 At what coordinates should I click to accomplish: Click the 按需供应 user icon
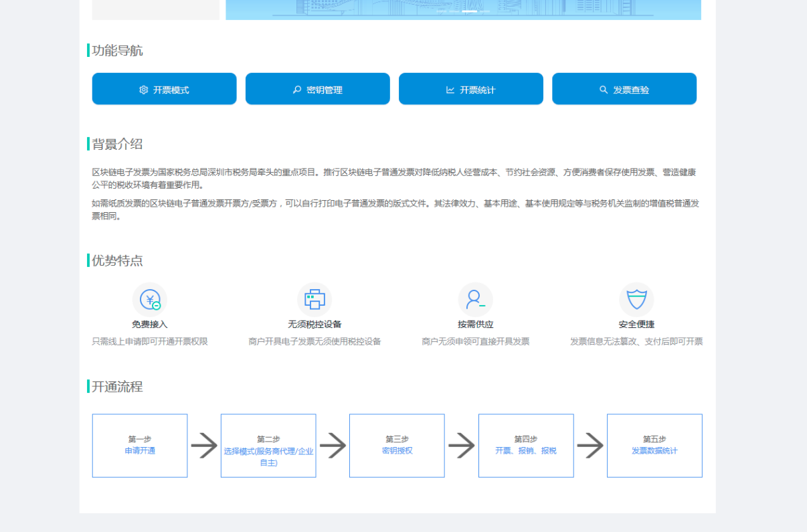[x=475, y=300]
